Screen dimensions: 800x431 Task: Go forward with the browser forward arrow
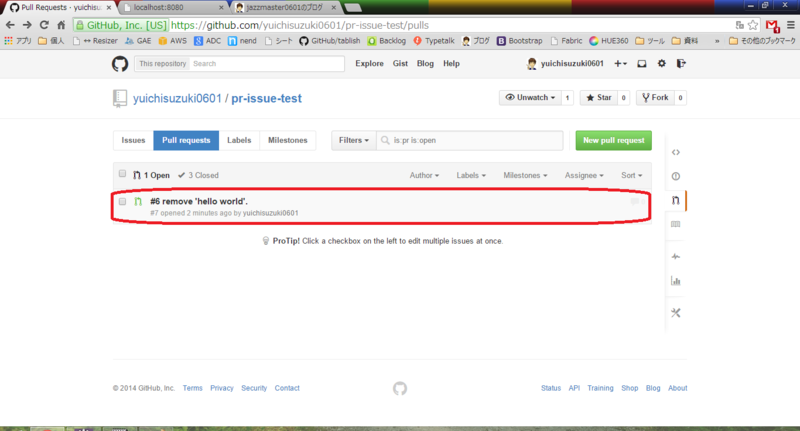[x=27, y=25]
